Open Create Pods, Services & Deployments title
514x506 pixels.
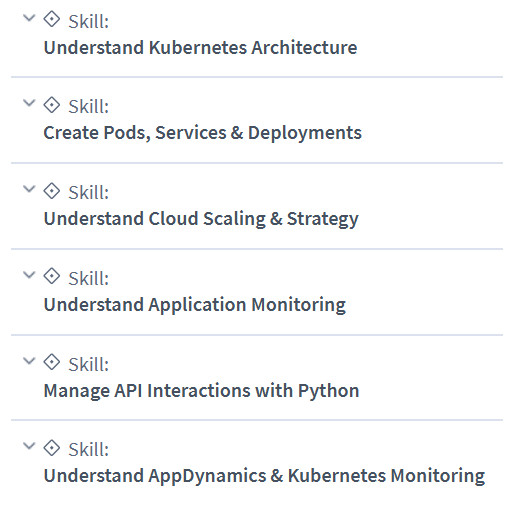pyautogui.click(x=202, y=133)
